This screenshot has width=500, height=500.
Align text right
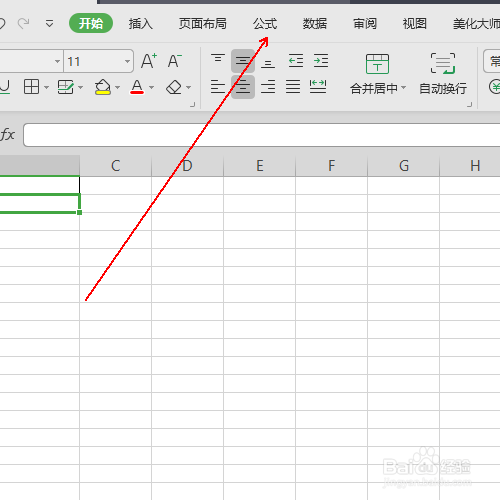[268, 87]
